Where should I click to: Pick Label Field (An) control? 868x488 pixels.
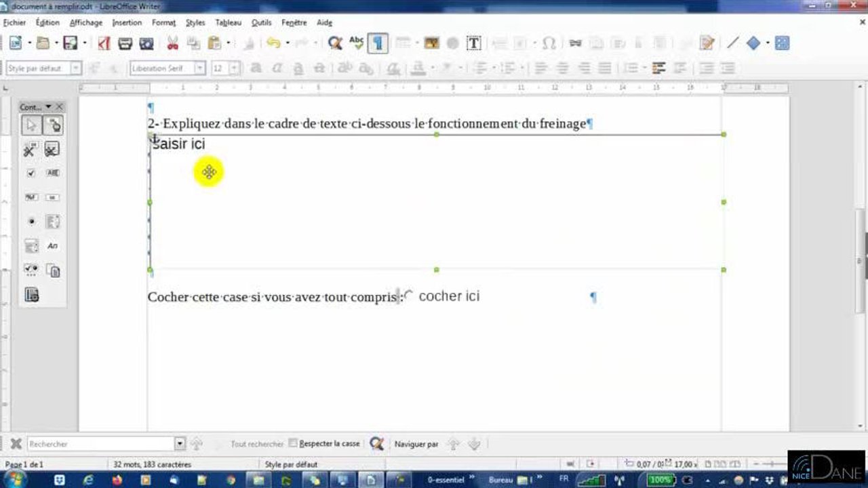coord(53,246)
